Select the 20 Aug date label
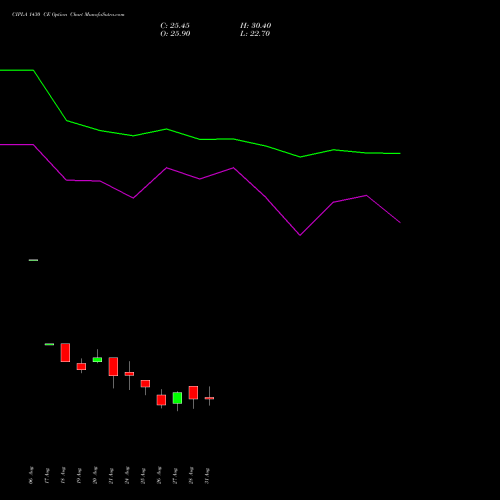Image resolution: width=500 pixels, height=500 pixels. coord(95,475)
